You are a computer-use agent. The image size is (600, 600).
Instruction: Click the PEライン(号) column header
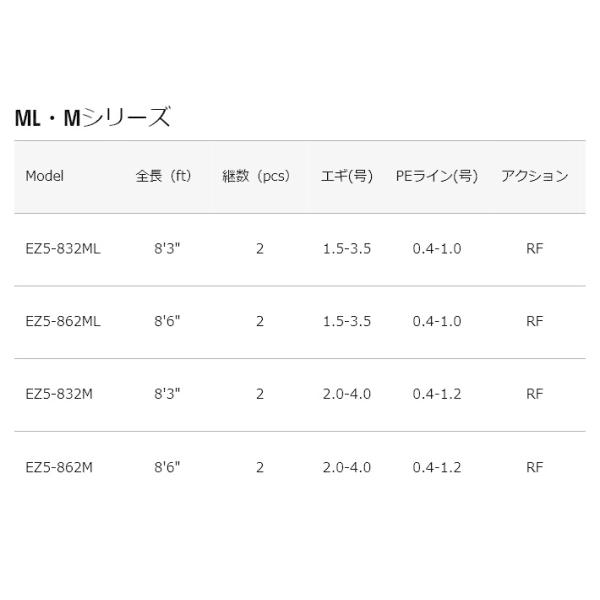437,176
